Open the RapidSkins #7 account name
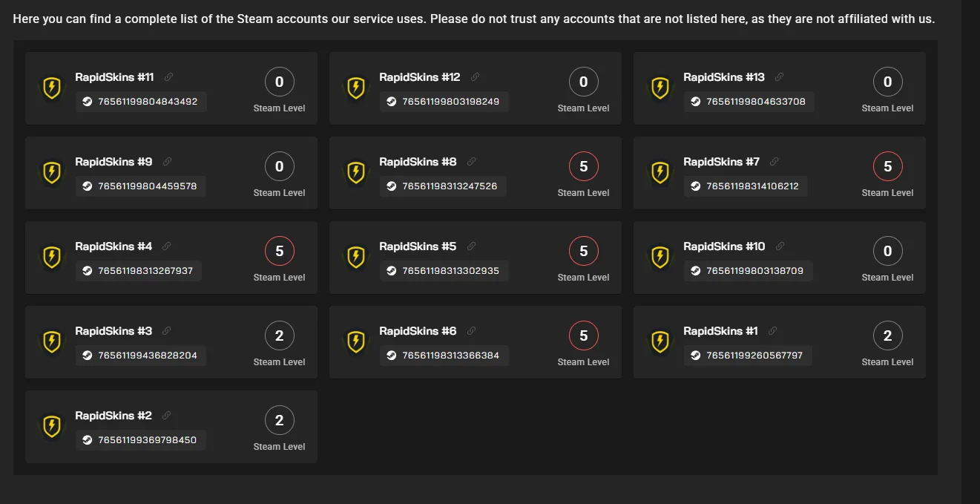 (x=722, y=162)
